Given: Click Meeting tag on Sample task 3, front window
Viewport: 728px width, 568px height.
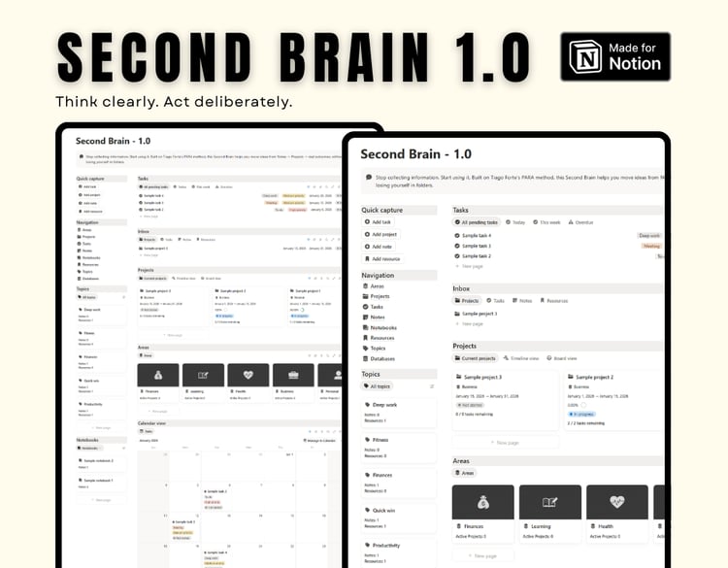Looking at the screenshot, I should (x=651, y=246).
